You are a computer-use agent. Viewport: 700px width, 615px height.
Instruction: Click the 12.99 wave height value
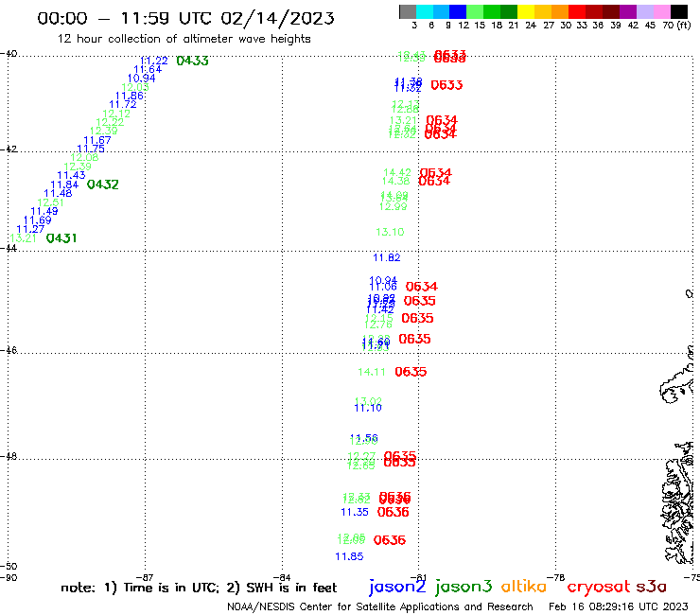click(393, 206)
